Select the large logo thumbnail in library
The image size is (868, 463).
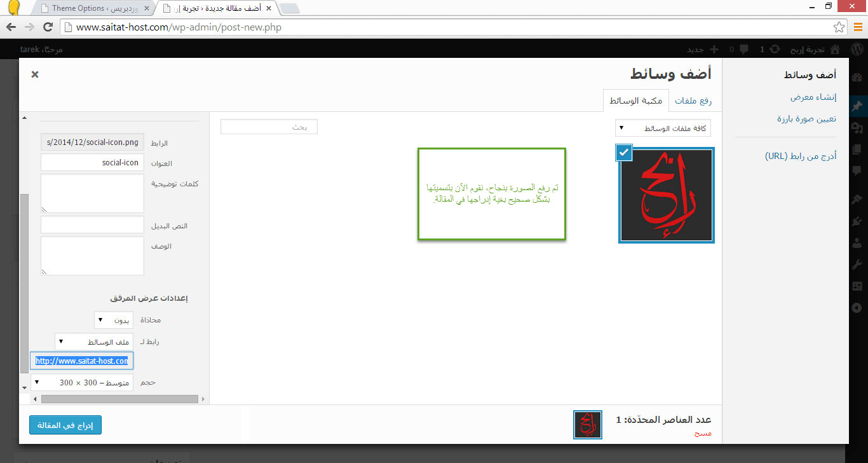667,195
